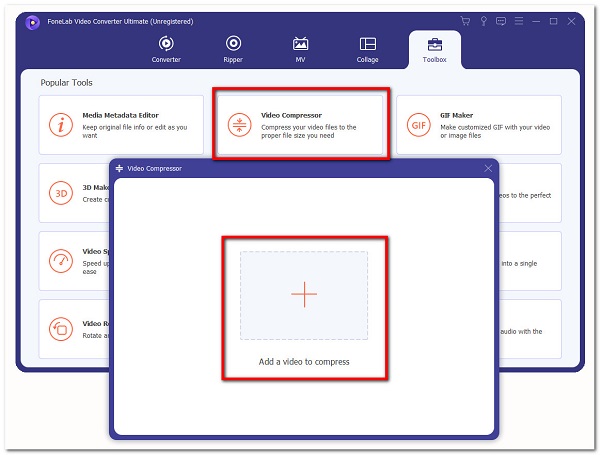600x455 pixels.
Task: Close the Video Compressor dialog
Action: [x=488, y=168]
